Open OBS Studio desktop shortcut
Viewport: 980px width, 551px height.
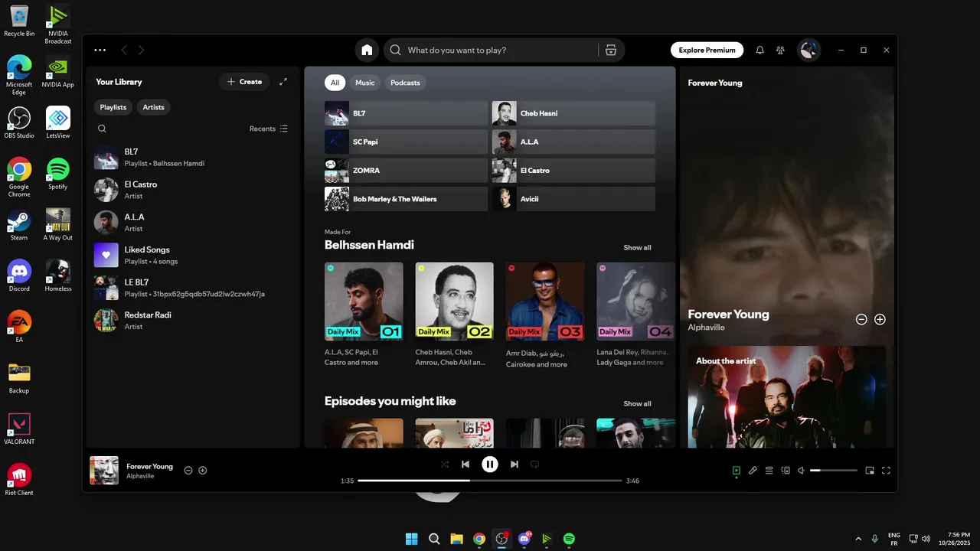(19, 122)
